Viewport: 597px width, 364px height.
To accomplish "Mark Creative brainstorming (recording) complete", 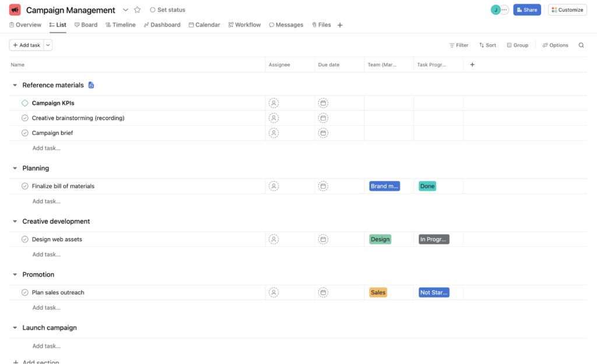I will tap(24, 118).
